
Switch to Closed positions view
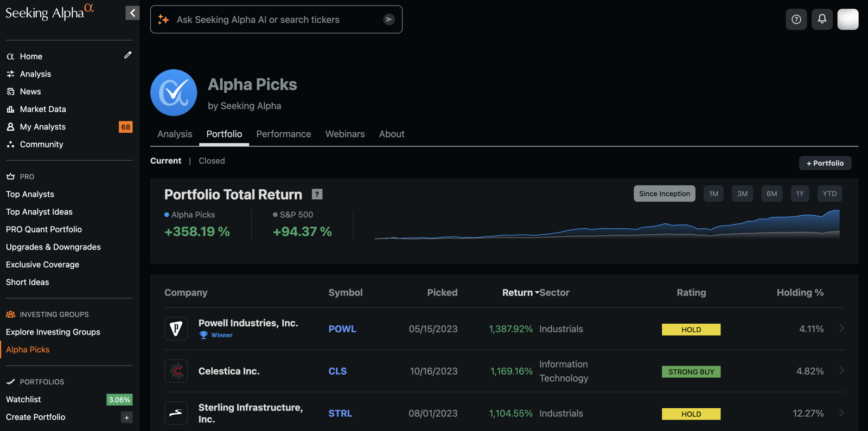(x=212, y=161)
